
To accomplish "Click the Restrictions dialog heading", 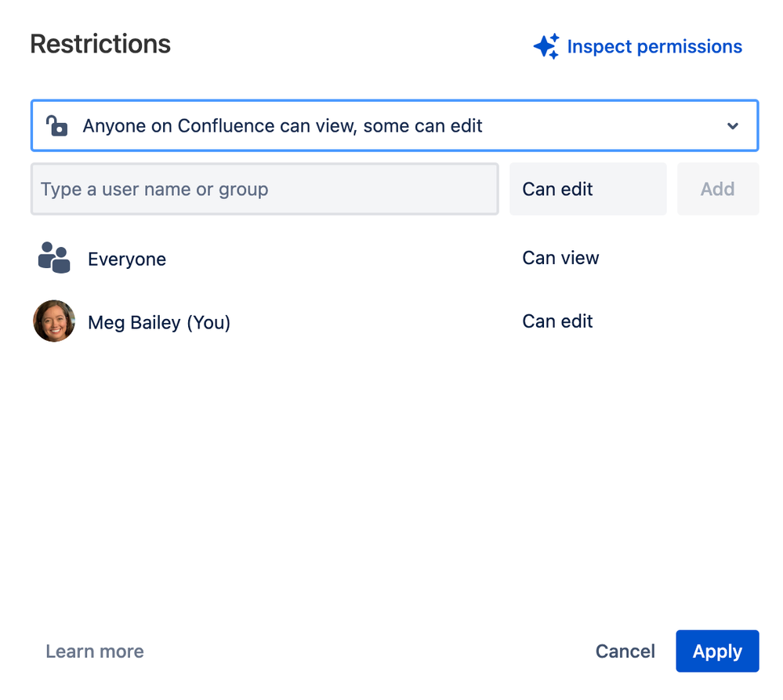I will tap(100, 44).
